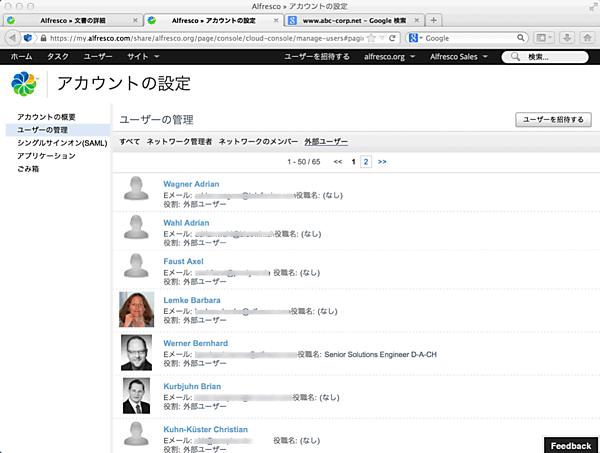Click the browser downloads arrow icon
Screen dimensions: 600x453
[566, 38]
